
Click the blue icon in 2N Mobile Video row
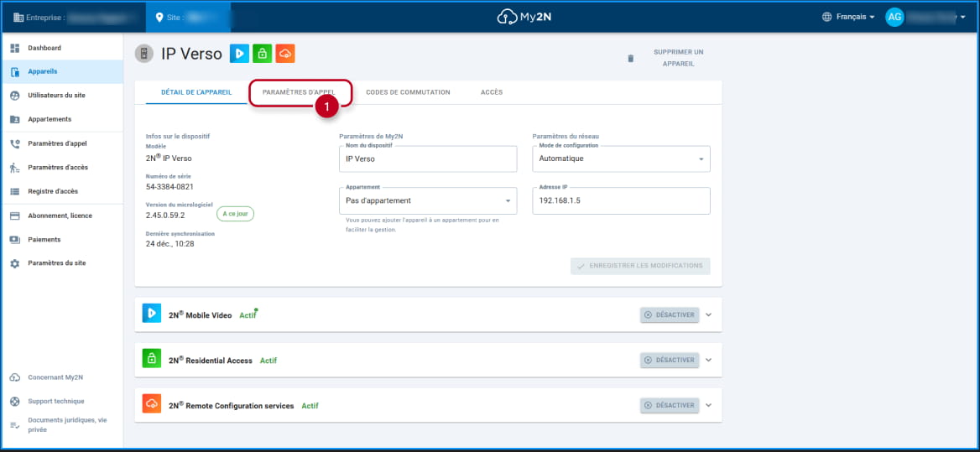(152, 314)
